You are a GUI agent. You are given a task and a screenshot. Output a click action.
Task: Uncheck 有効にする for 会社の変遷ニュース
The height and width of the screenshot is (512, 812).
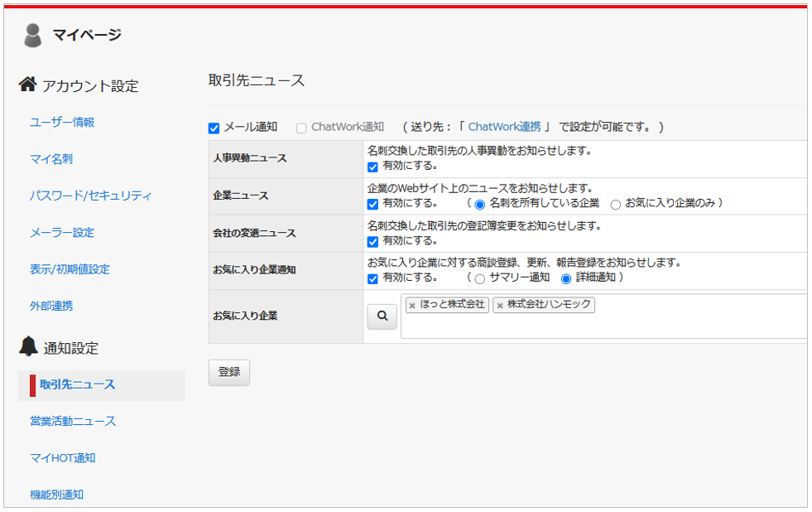pyautogui.click(x=372, y=241)
